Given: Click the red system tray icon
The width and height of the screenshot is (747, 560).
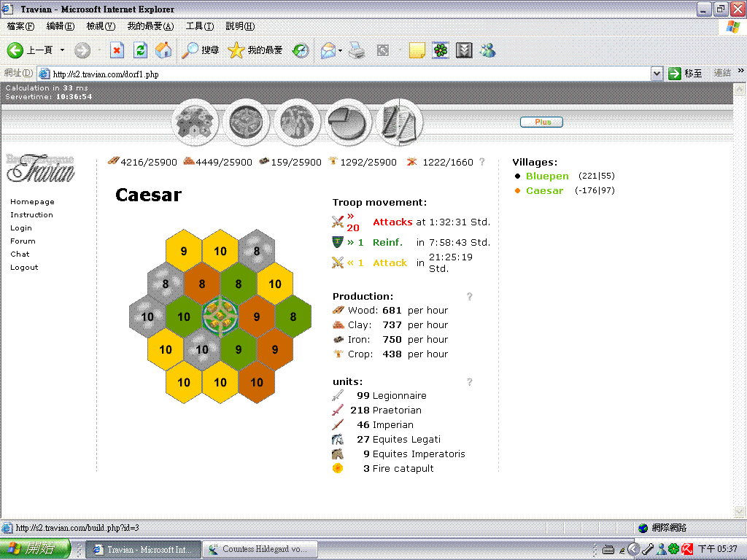Looking at the screenshot, I should [687, 549].
